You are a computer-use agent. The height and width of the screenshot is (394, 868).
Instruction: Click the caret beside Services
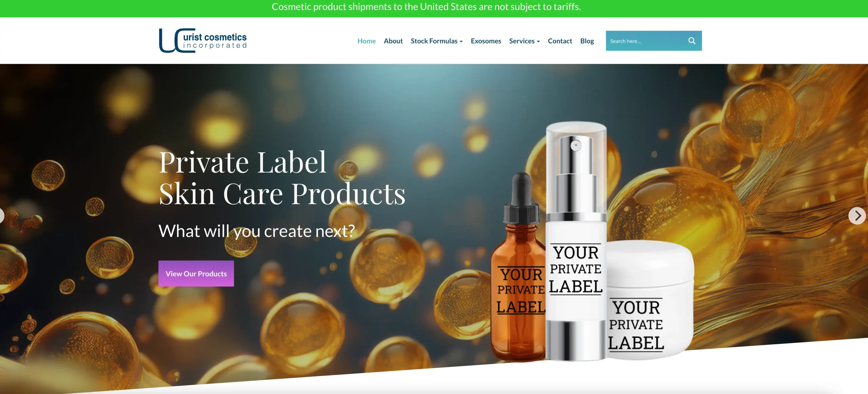538,42
